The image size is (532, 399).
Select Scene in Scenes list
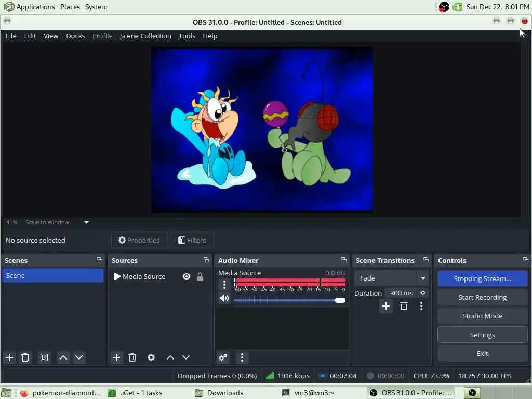pos(53,275)
